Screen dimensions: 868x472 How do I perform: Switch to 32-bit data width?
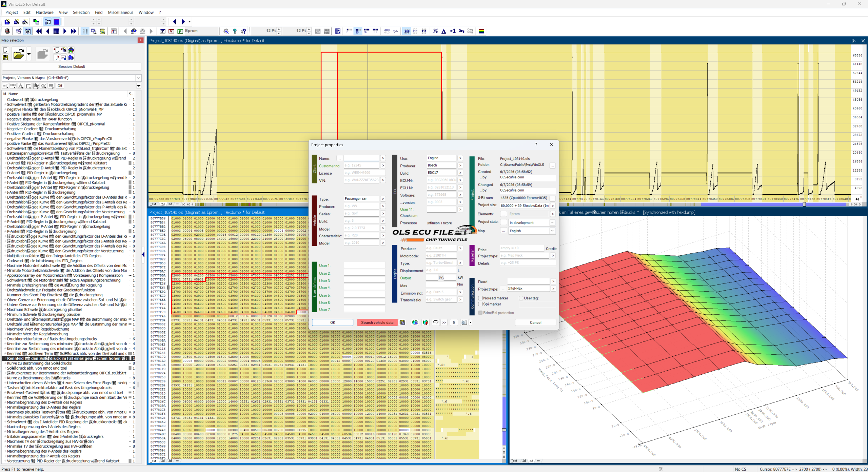(x=367, y=31)
